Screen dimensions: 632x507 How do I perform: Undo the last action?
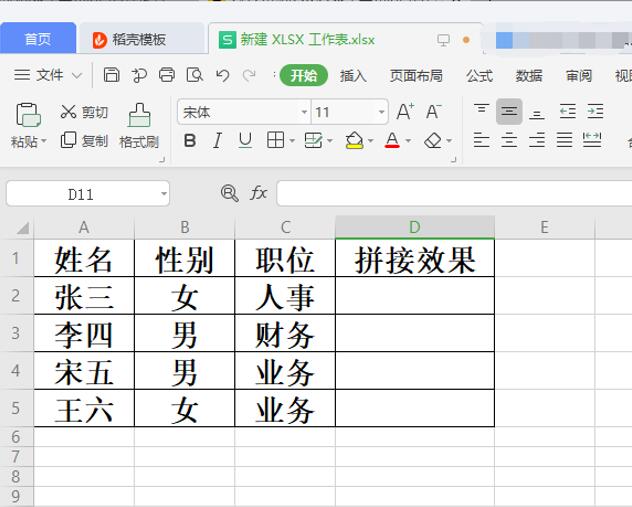point(222,75)
